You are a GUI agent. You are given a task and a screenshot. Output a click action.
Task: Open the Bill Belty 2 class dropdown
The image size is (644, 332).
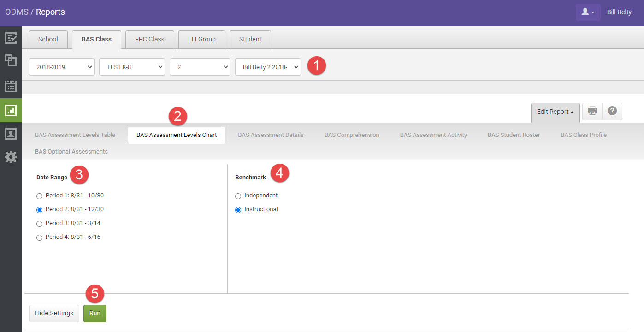point(268,67)
